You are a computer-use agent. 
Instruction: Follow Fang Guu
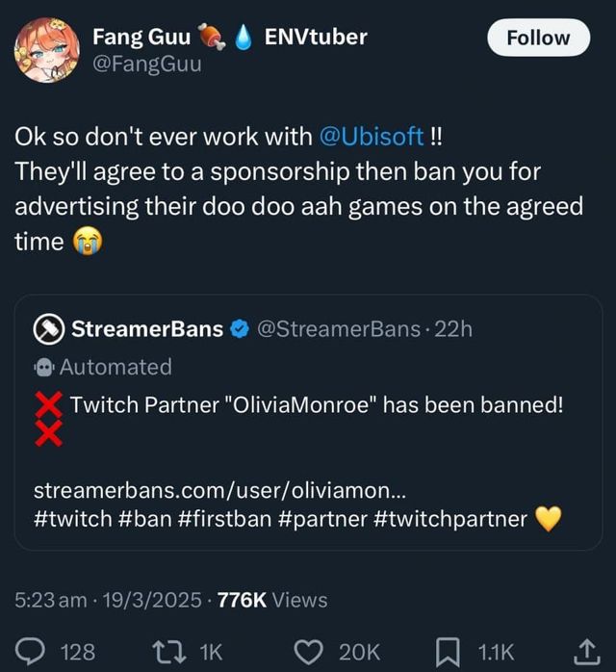click(537, 39)
